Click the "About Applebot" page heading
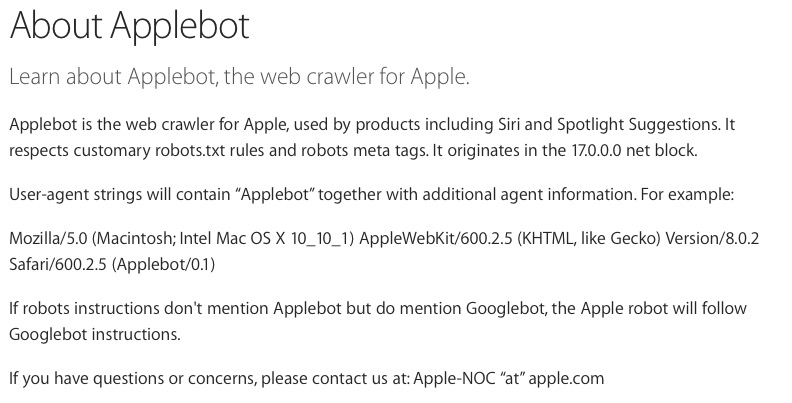The image size is (792, 403). [129, 25]
